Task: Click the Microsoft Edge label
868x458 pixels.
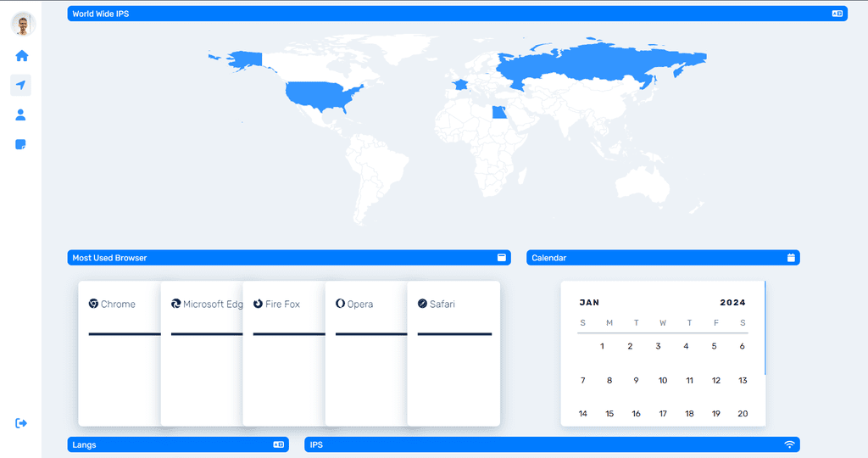Action: tap(213, 304)
